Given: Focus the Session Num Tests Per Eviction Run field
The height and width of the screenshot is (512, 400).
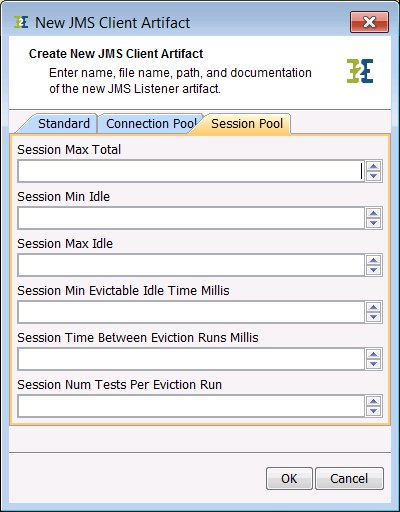Looking at the screenshot, I should pyautogui.click(x=191, y=406).
